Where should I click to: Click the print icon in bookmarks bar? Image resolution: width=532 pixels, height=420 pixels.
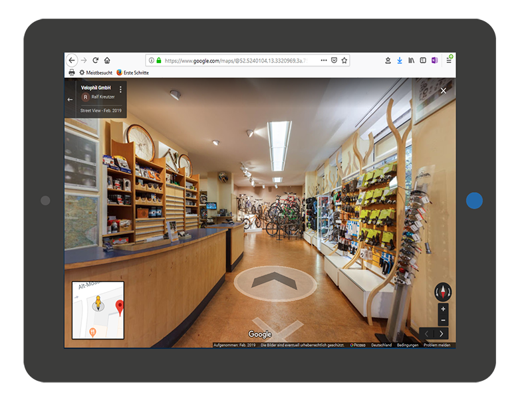pos(72,72)
